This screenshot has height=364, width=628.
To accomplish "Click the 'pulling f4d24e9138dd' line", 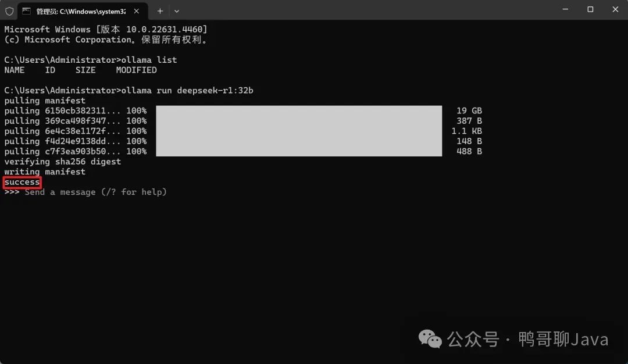I will pos(243,141).
